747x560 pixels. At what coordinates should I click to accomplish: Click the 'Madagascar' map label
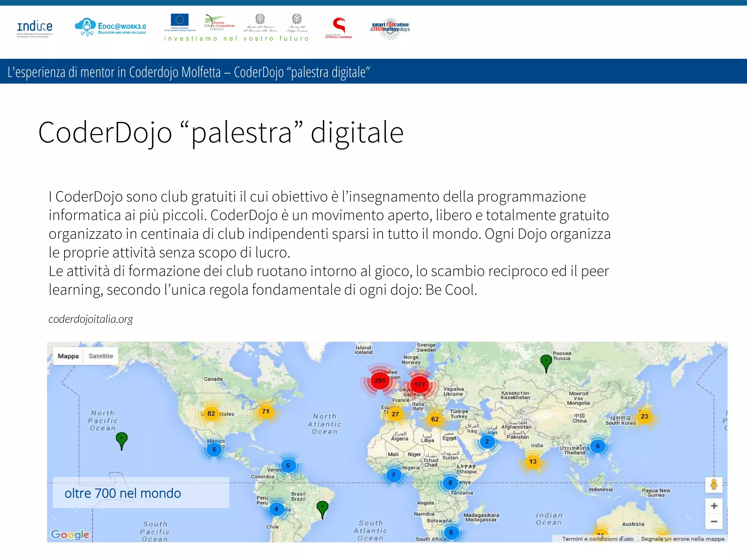[481, 517]
